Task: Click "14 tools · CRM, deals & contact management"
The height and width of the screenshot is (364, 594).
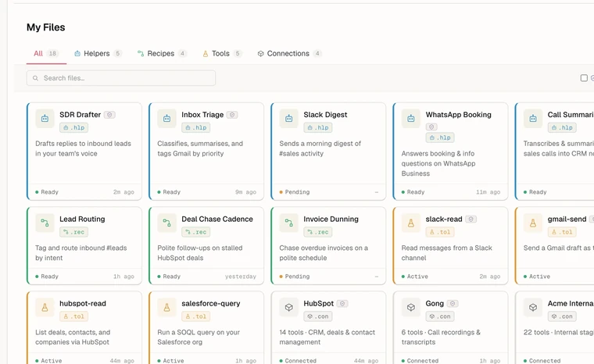Action: pos(327,337)
